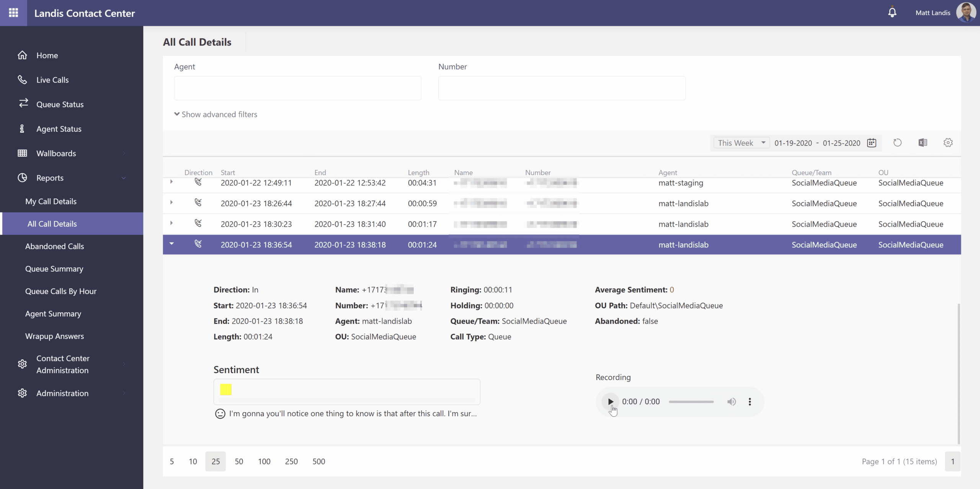
Task: Refresh the call details list
Action: (x=897, y=142)
